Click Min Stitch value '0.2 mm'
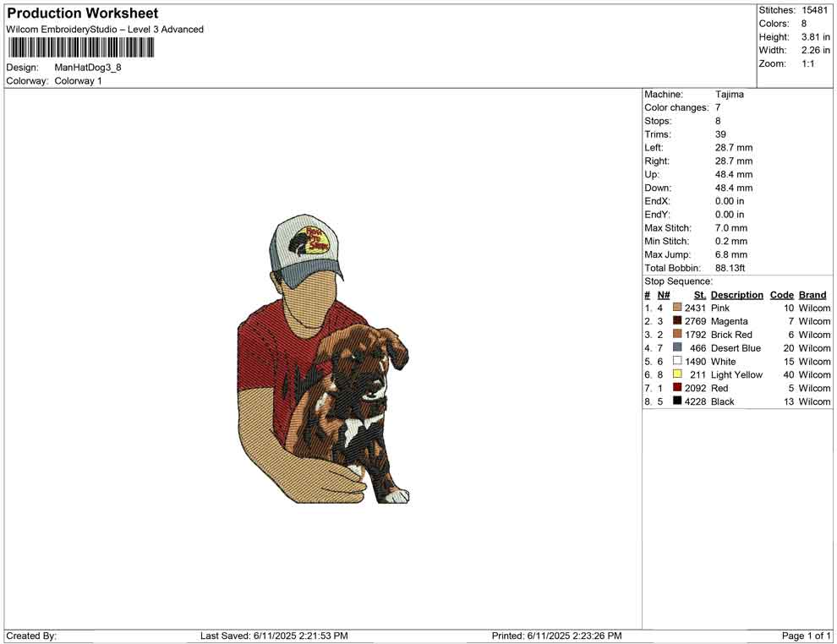The height and width of the screenshot is (644, 837). [731, 241]
